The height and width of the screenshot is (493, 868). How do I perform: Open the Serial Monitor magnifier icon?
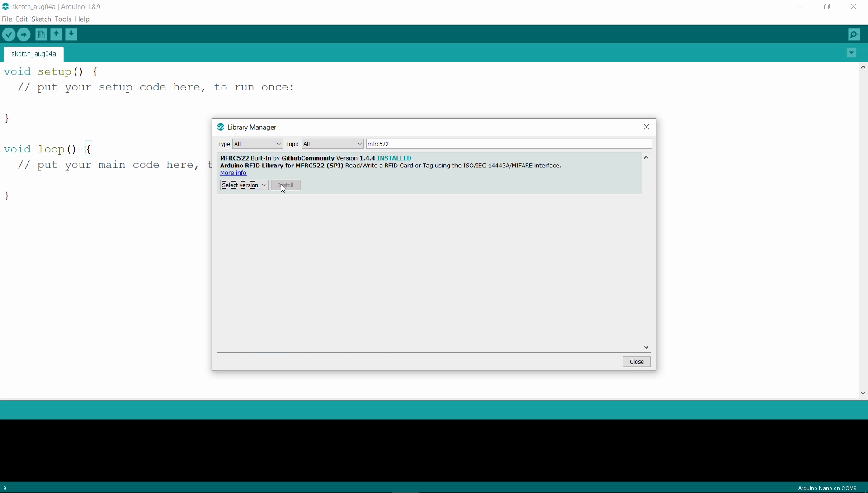[x=854, y=34]
